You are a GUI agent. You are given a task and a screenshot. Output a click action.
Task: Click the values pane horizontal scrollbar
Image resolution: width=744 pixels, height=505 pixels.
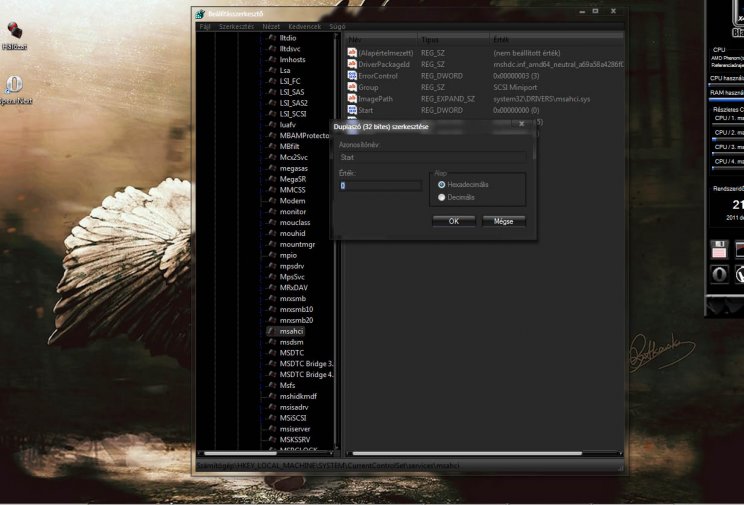484,453
